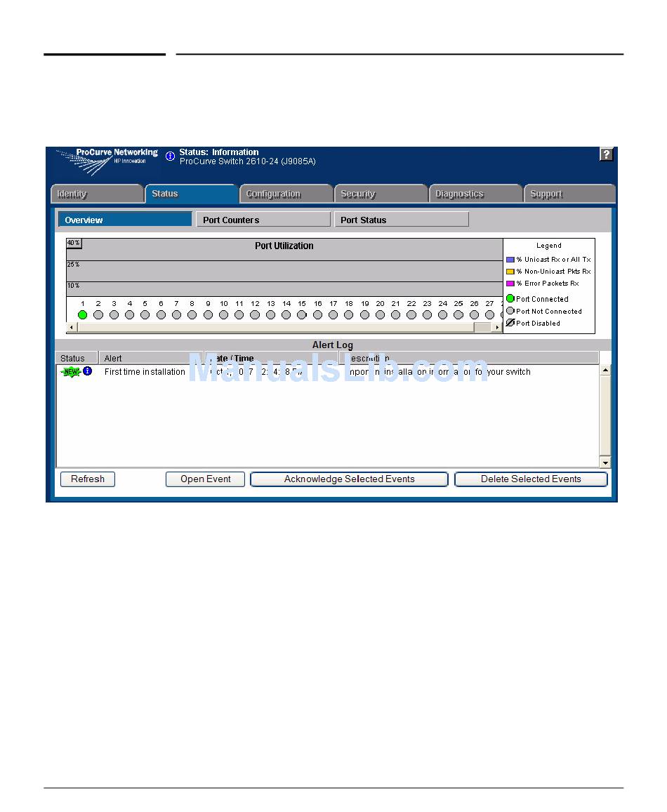Sort alert log by Date / Time header
The width and height of the screenshot is (667, 812).
point(272,358)
